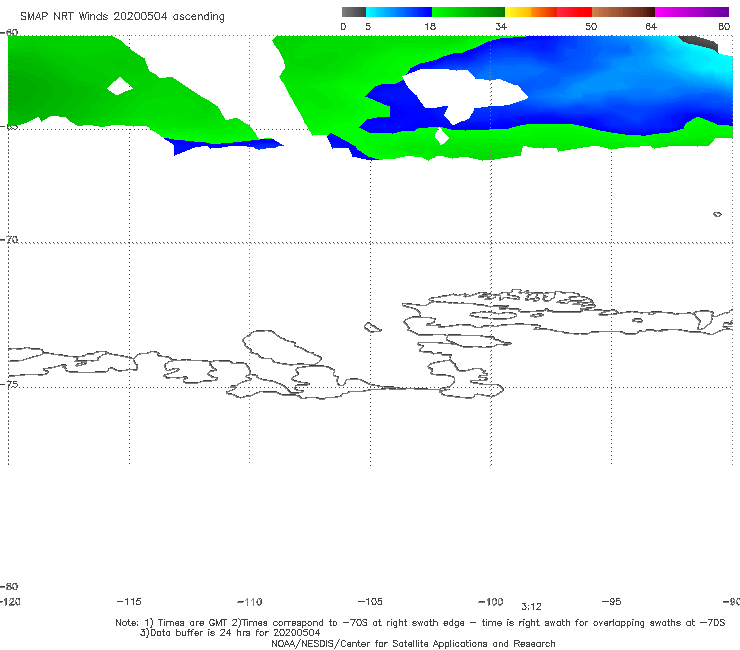
Task: Click the cyan-to-blue segment of the color bar
Action: click(x=399, y=12)
